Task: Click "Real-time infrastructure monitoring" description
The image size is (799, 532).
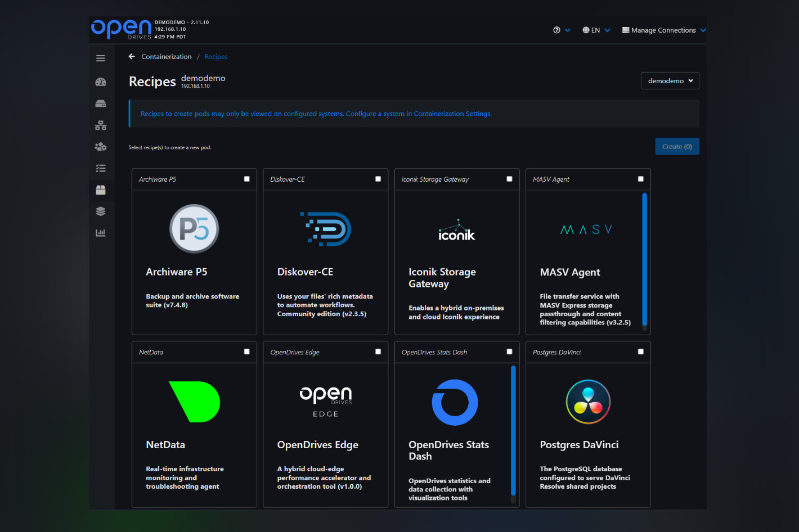Action: tap(185, 477)
